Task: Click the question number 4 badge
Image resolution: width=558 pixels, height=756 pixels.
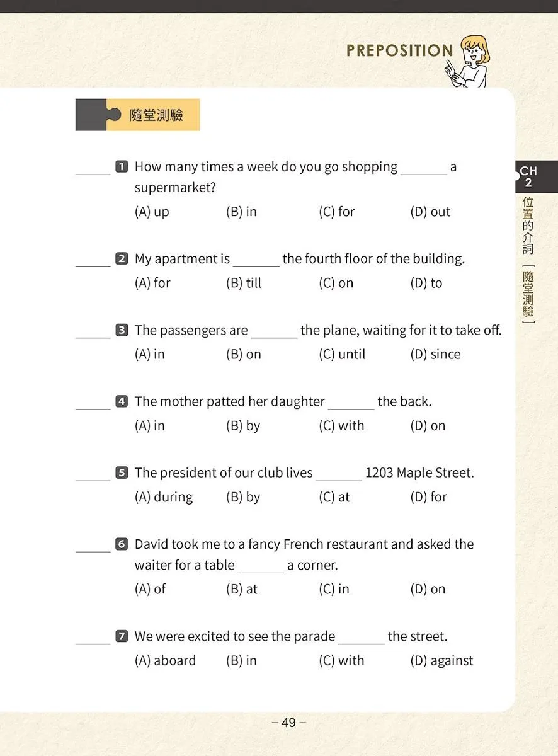Action: pyautogui.click(x=122, y=401)
